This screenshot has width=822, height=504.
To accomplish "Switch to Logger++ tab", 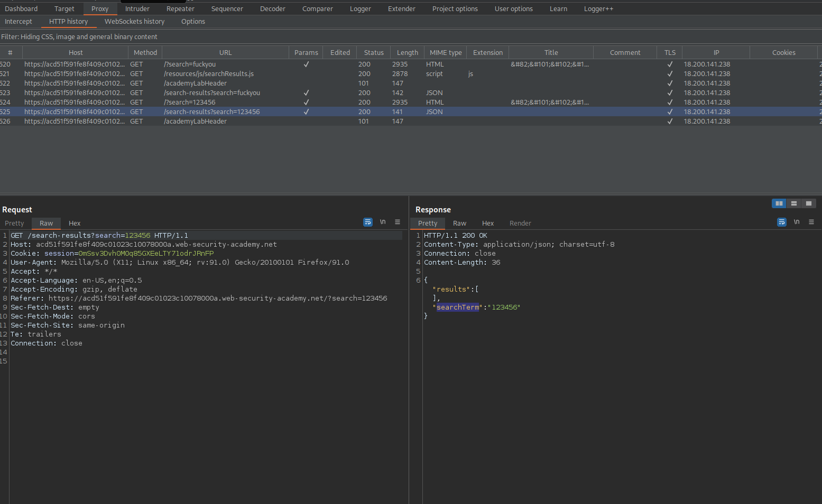I will point(598,9).
